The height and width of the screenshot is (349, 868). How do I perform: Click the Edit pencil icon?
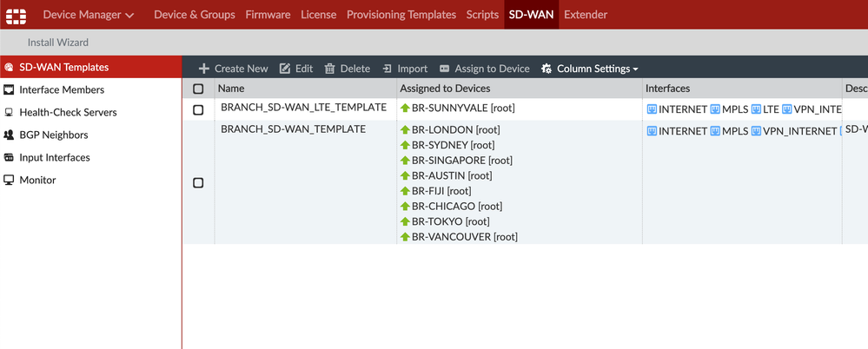click(x=285, y=69)
